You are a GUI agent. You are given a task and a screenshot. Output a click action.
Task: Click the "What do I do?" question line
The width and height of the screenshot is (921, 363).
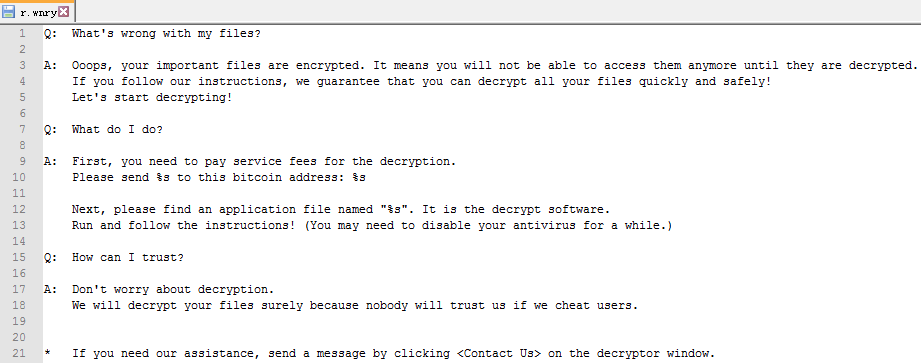(117, 129)
